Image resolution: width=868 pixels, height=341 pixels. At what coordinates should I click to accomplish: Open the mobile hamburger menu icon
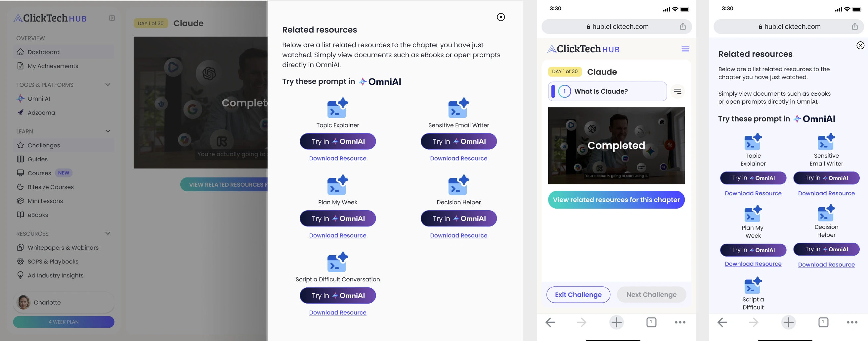685,49
